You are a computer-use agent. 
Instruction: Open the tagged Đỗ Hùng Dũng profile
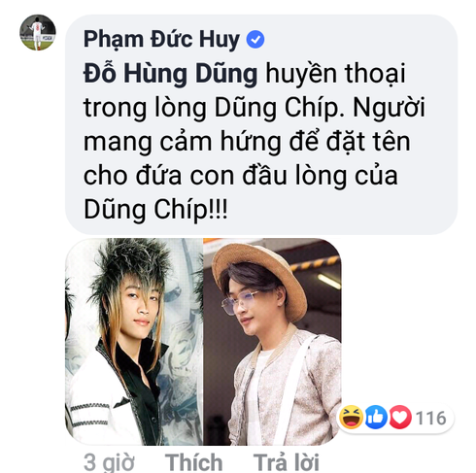coord(170,74)
